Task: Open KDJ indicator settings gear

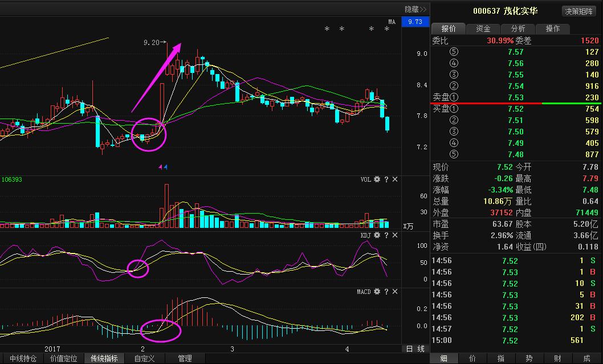Action: tap(377, 235)
